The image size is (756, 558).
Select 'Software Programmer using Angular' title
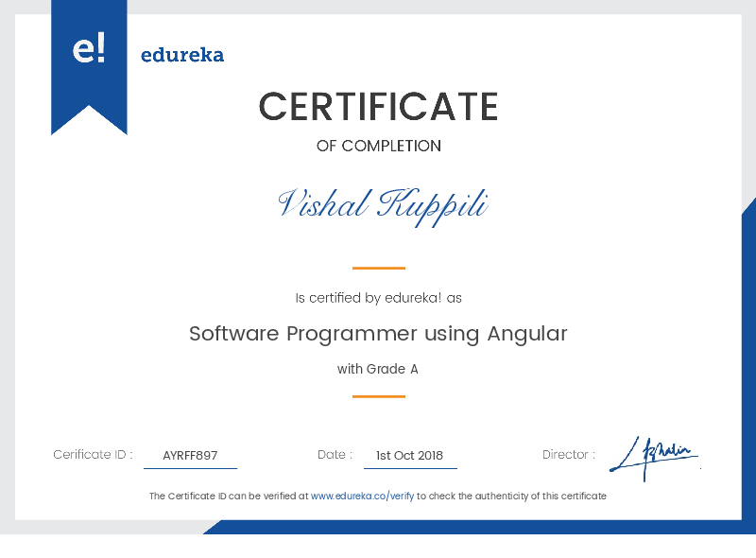point(379,334)
